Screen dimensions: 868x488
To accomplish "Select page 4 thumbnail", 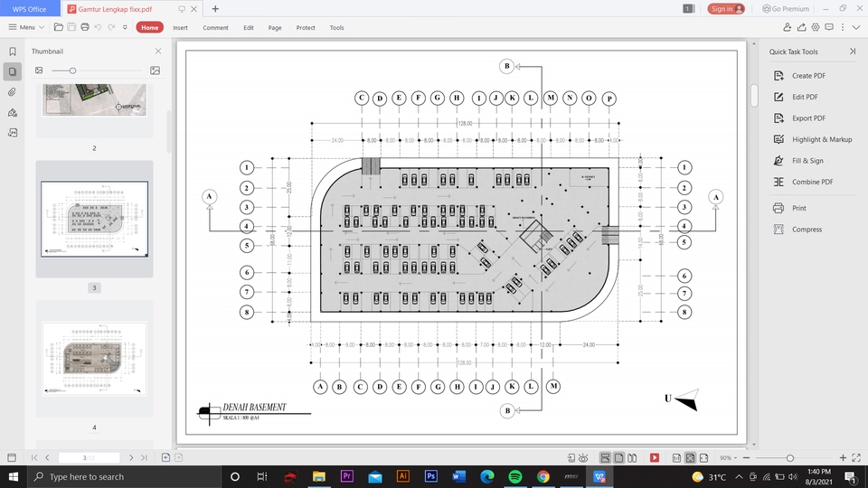I will [x=94, y=359].
